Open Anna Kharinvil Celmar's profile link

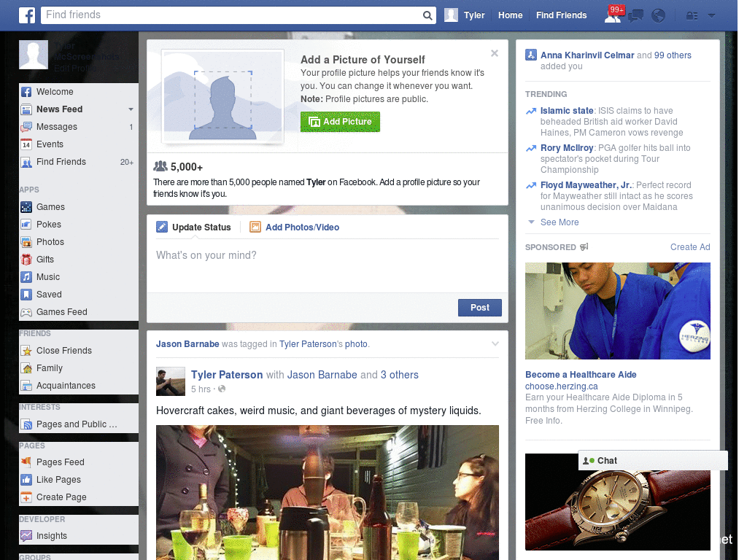coord(587,55)
